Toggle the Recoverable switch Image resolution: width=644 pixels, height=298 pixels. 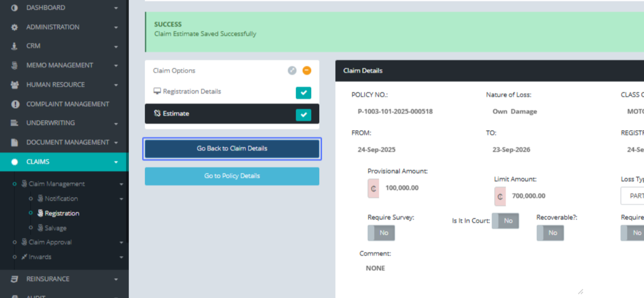(550, 233)
